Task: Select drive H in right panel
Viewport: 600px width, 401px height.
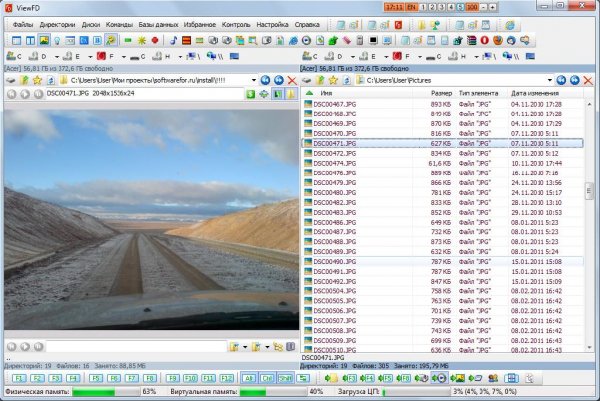Action: pyautogui.click(x=458, y=56)
